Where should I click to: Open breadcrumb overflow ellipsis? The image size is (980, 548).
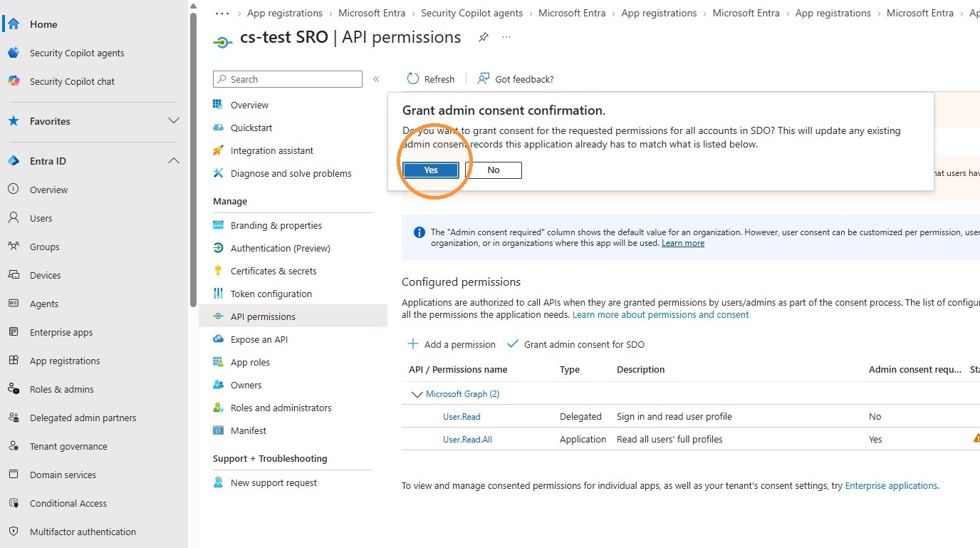(x=222, y=13)
